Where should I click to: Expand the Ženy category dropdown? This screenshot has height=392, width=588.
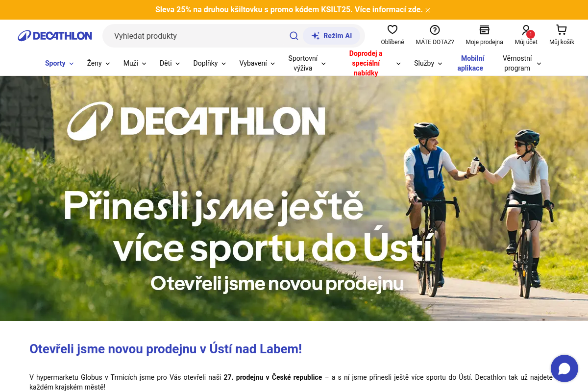pos(98,63)
